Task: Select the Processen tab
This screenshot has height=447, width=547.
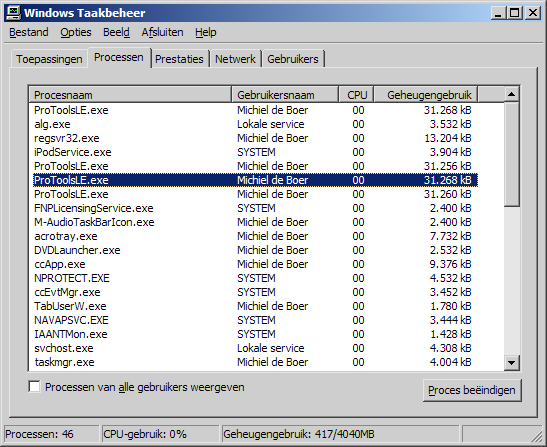Action: click(119, 57)
